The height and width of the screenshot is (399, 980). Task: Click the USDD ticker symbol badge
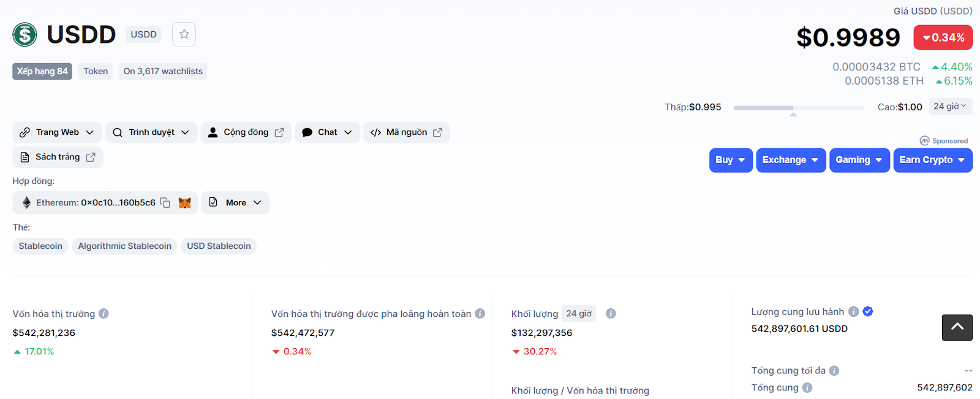(x=143, y=34)
